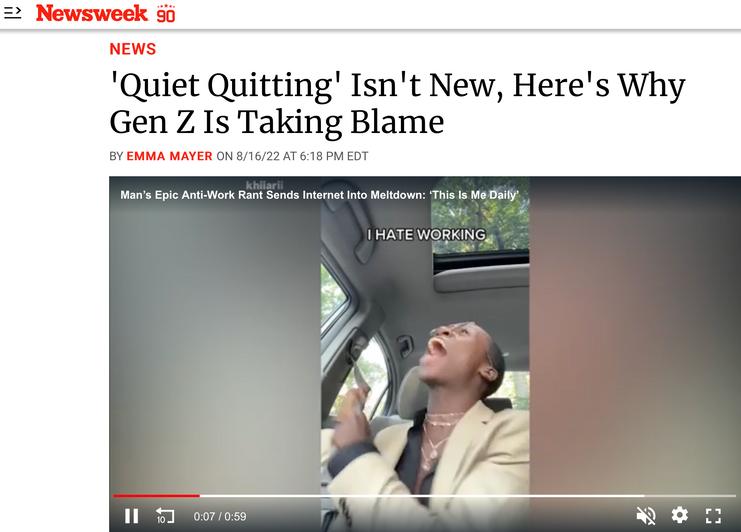Seek on the video progress bar
Image resolution: width=741 pixels, height=532 pixels.
[424, 496]
